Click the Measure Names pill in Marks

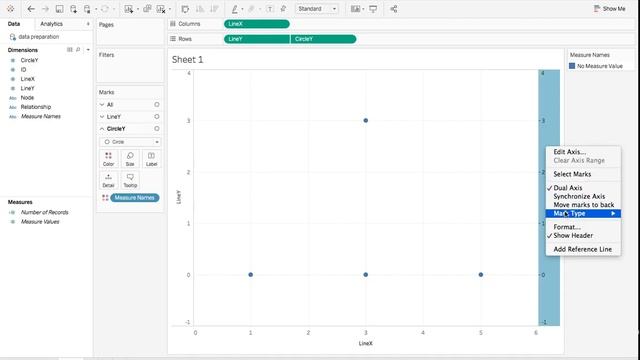click(x=135, y=198)
